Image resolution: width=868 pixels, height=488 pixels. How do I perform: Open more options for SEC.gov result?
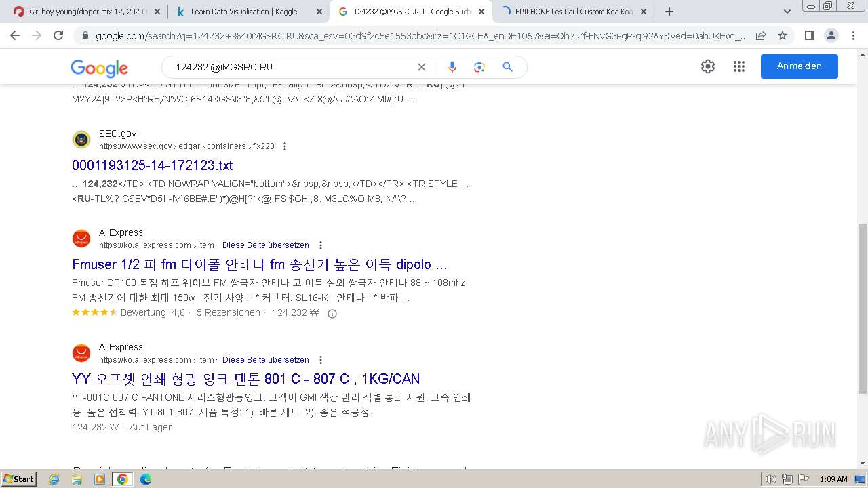pyautogui.click(x=285, y=146)
